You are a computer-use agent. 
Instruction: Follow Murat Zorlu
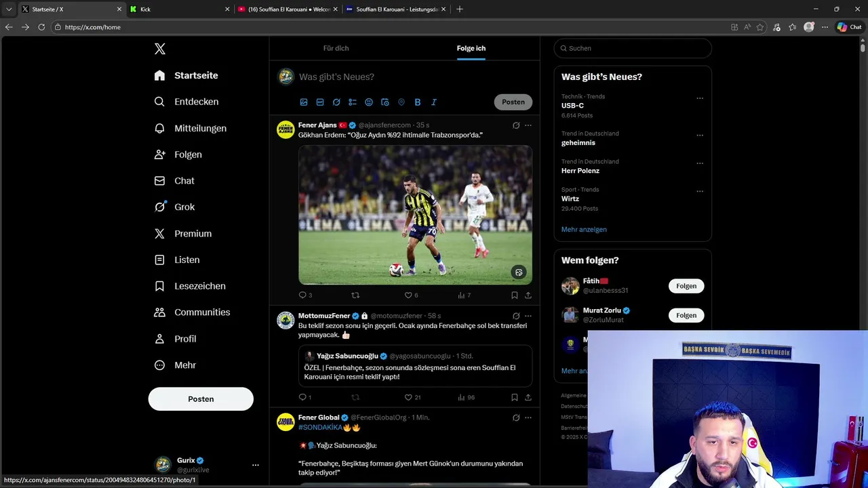point(686,315)
